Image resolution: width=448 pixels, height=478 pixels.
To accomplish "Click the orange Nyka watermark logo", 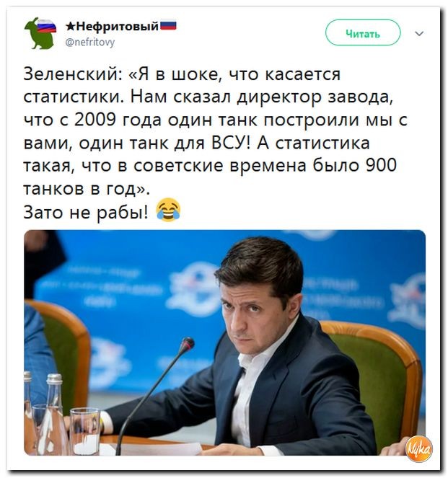I will coord(419,448).
